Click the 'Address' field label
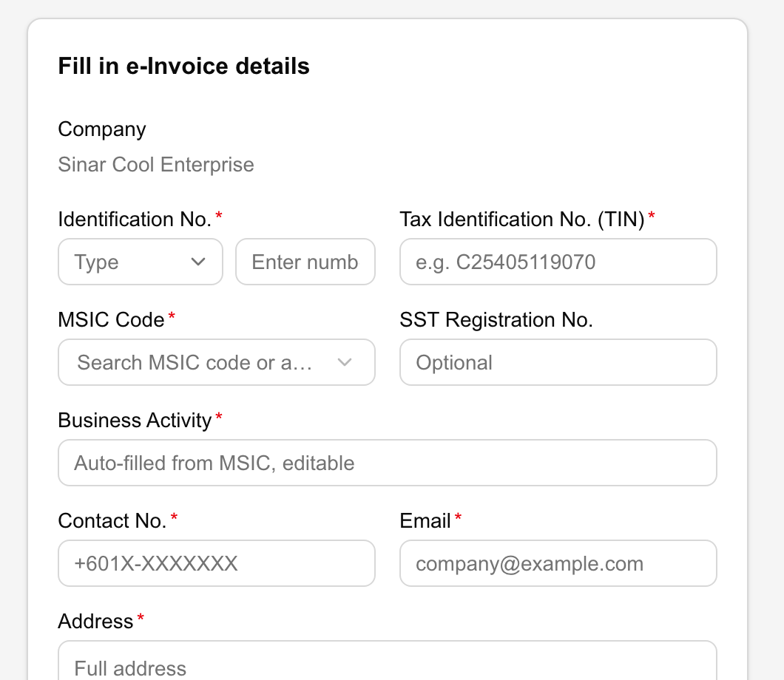Viewport: 784px width, 680px height. pyautogui.click(x=96, y=621)
